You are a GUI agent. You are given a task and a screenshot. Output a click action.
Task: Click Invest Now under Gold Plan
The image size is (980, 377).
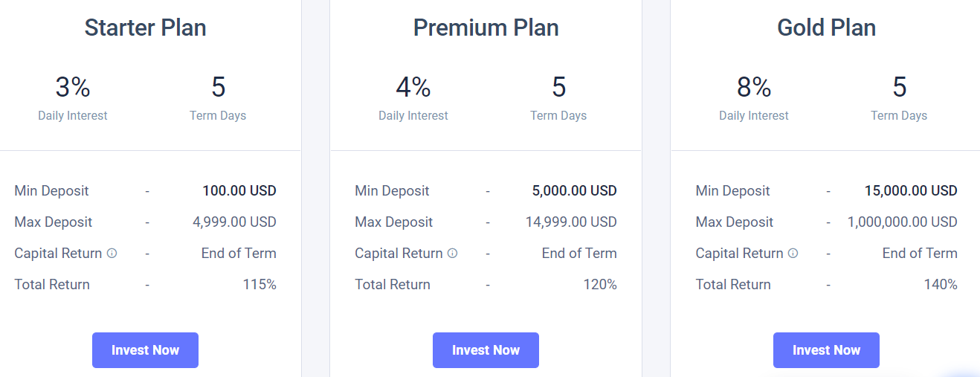tap(826, 350)
